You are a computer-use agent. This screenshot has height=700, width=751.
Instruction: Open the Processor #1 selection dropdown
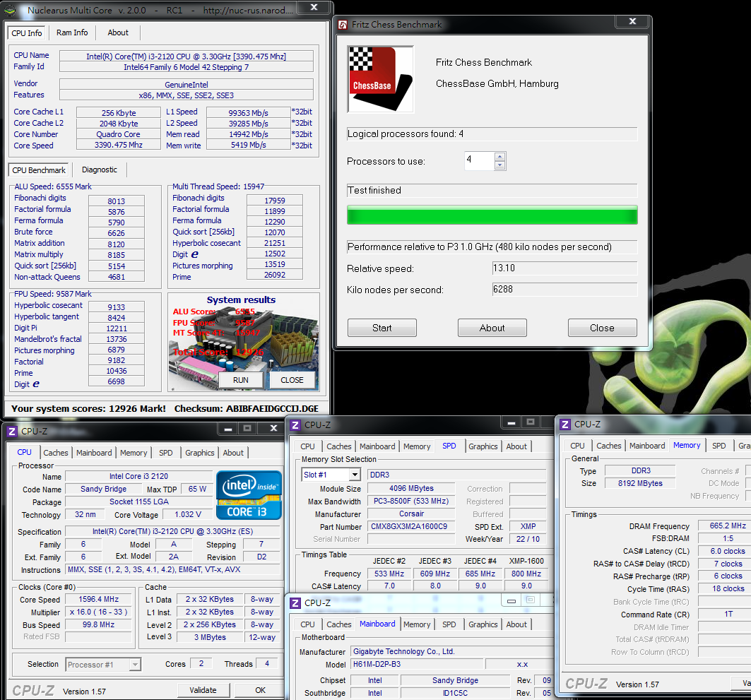(x=135, y=665)
